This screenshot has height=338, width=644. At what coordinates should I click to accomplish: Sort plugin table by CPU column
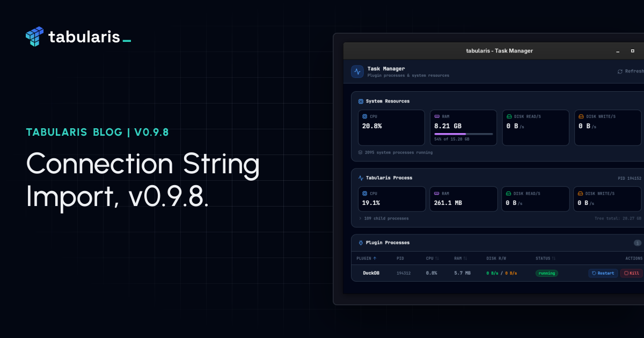click(432, 259)
